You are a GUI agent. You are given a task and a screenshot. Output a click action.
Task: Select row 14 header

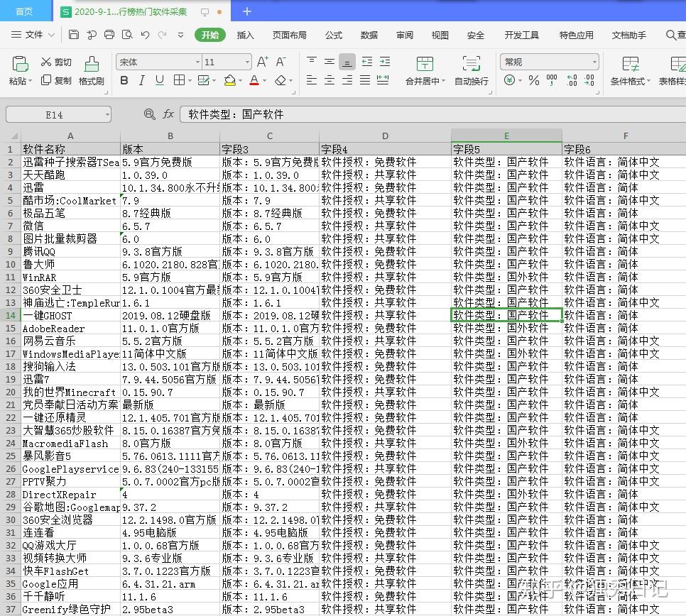point(11,315)
